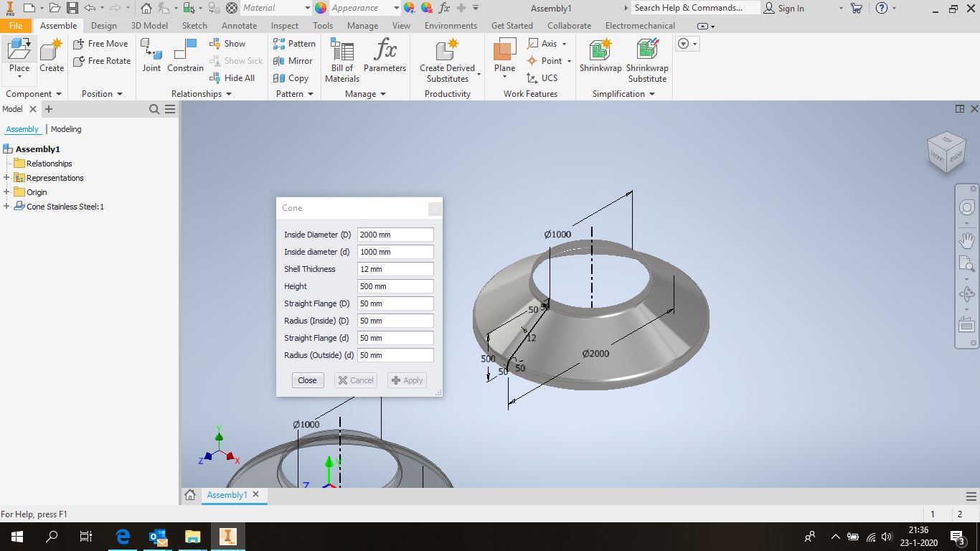Image resolution: width=980 pixels, height=551 pixels.
Task: Select the Plane work feature
Action: pos(504,55)
